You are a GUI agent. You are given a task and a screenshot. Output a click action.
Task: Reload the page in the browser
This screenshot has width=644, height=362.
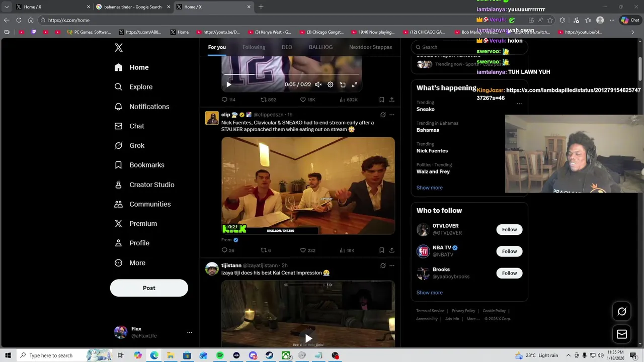(x=19, y=20)
